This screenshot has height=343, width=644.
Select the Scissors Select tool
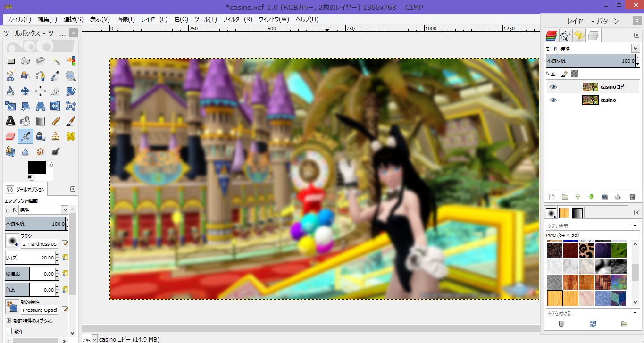(10, 75)
